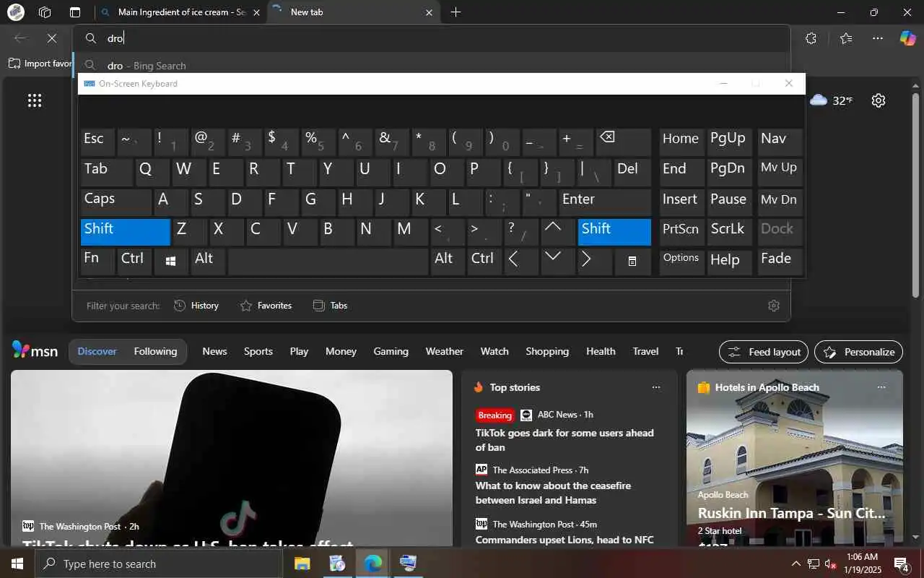
Task: Click the Options key on keyboard
Action: click(x=681, y=261)
